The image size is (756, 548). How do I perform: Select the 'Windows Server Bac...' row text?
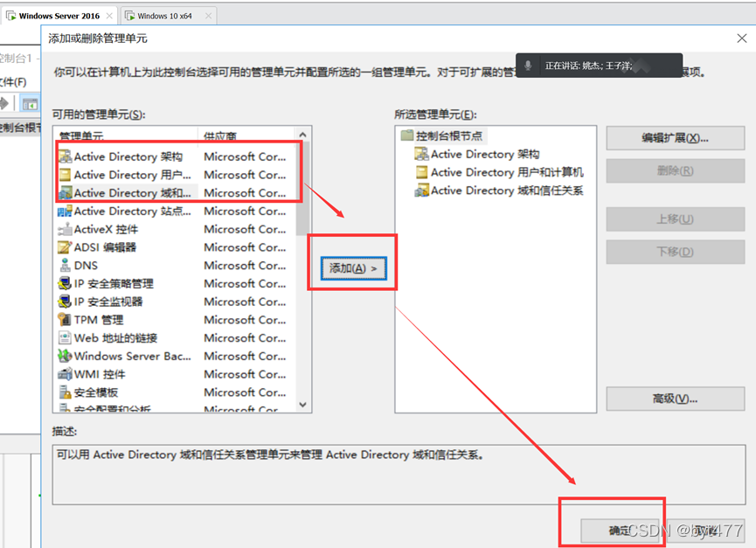[x=133, y=357]
